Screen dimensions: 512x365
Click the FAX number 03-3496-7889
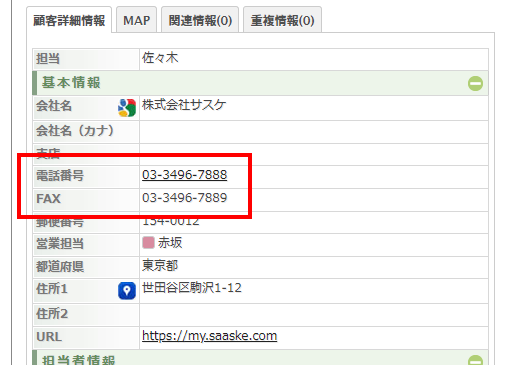[185, 198]
